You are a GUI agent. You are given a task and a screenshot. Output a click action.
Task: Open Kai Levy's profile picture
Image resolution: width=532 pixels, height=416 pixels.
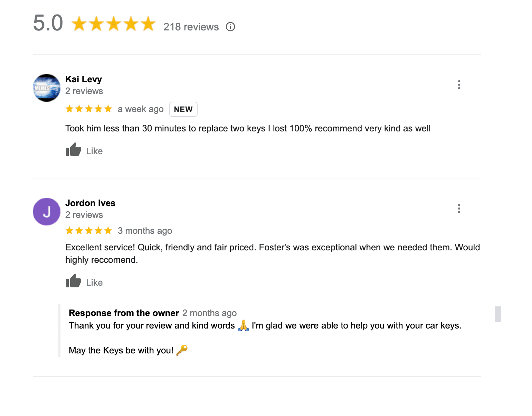tap(47, 88)
